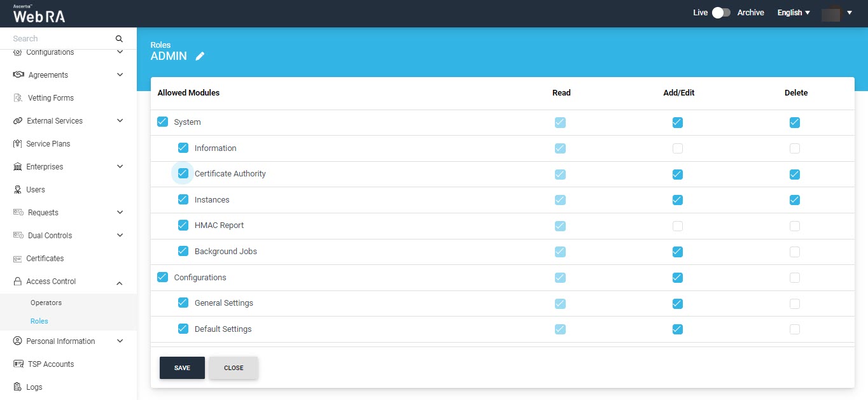Viewport: 868px width, 400px height.
Task: Click the Vetting Forms icon
Action: click(18, 97)
